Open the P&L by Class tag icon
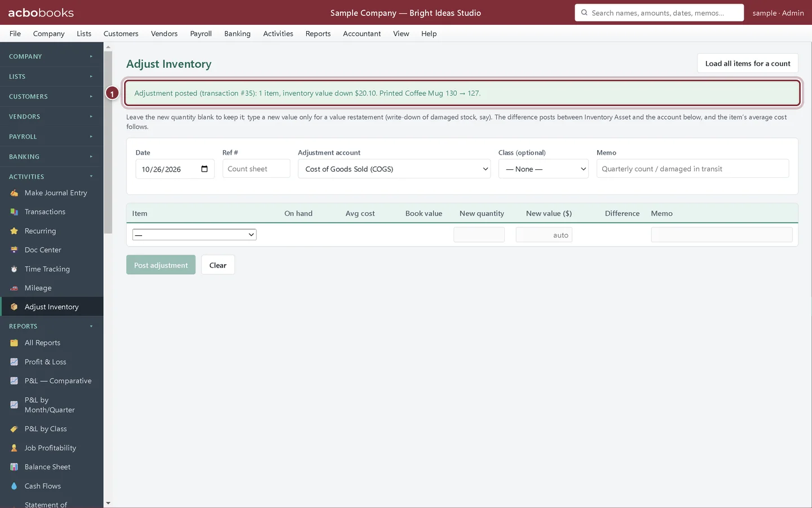This screenshot has width=812, height=508. pos(14,429)
